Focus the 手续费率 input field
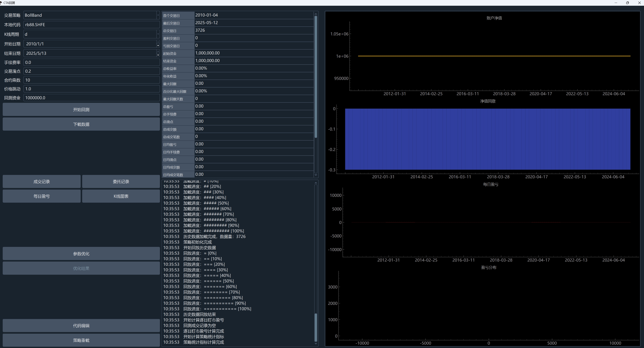This screenshot has width=644, height=348. click(x=91, y=62)
